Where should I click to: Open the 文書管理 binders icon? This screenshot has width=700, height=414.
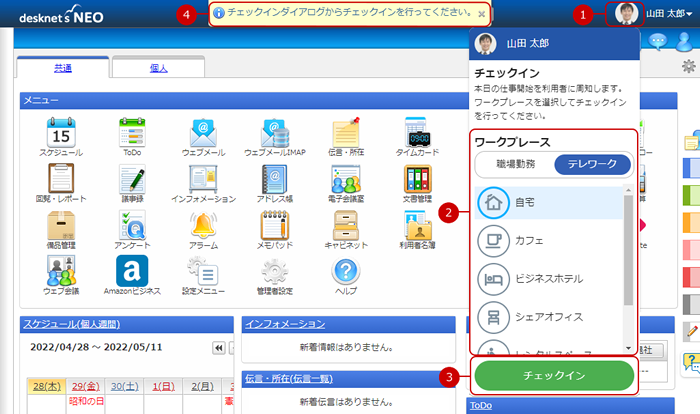pyautogui.click(x=417, y=178)
